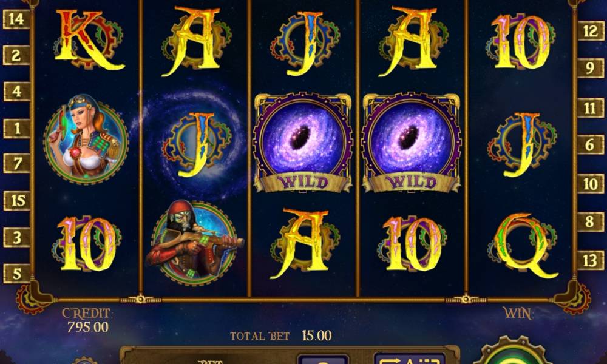Select payline 9 indicator
The width and height of the screenshot is (607, 364).
[x=591, y=68]
